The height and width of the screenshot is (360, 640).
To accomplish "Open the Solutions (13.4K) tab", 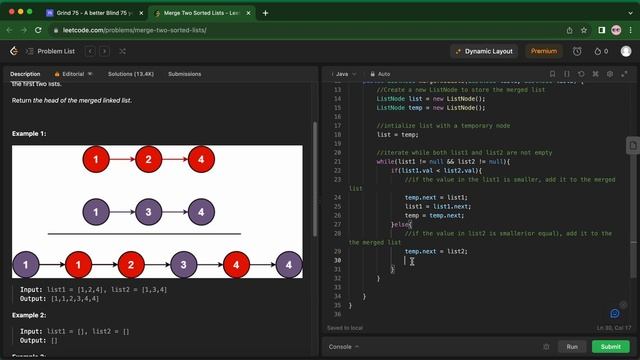I will point(131,74).
